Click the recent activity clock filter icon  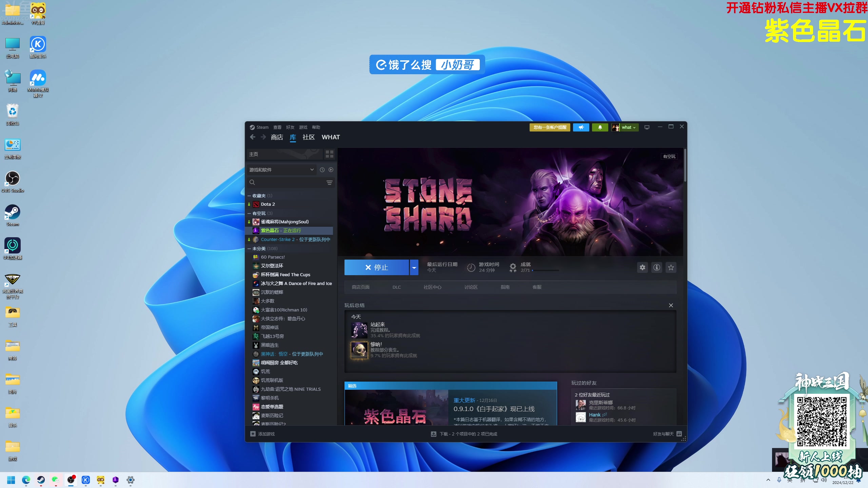click(x=322, y=170)
